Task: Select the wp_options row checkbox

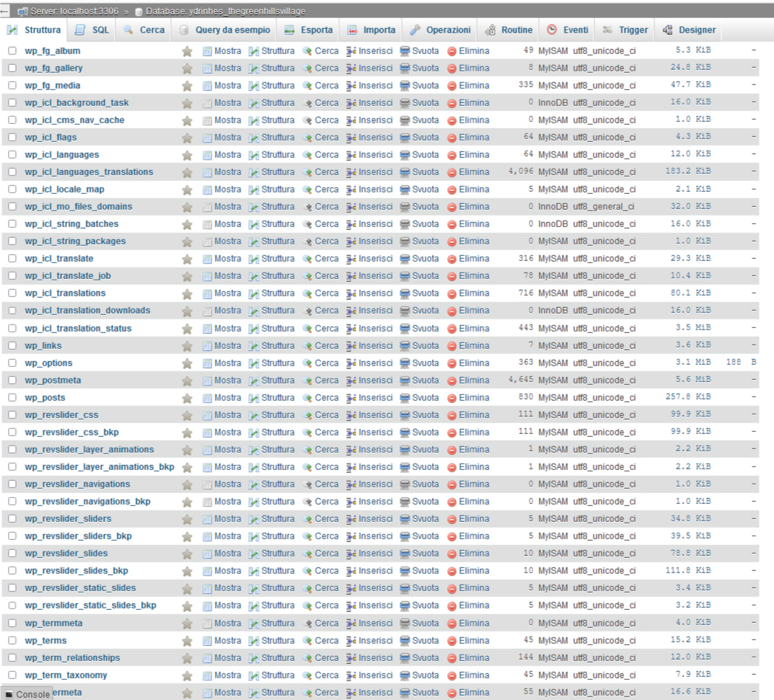Action: point(12,363)
